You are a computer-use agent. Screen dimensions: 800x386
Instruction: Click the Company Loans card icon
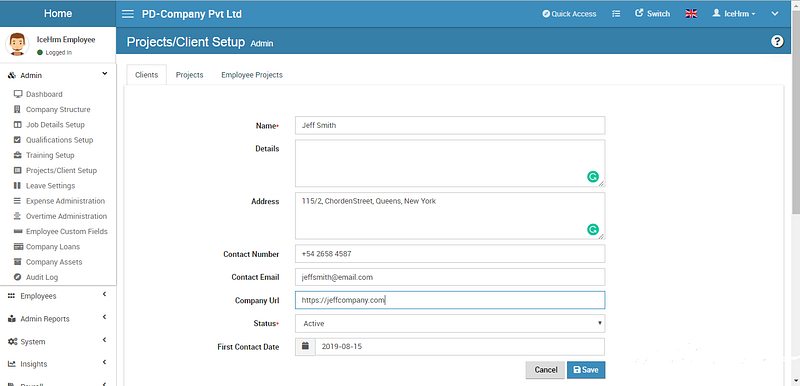(x=18, y=247)
